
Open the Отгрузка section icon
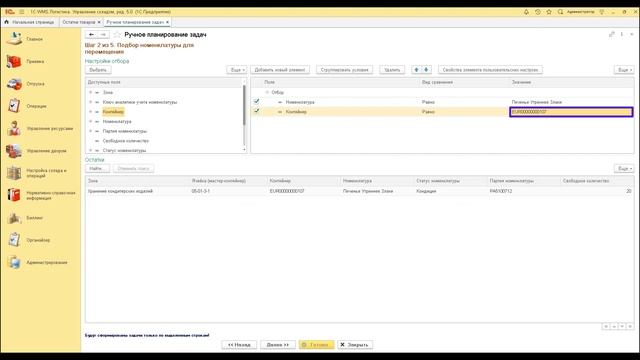(14, 84)
